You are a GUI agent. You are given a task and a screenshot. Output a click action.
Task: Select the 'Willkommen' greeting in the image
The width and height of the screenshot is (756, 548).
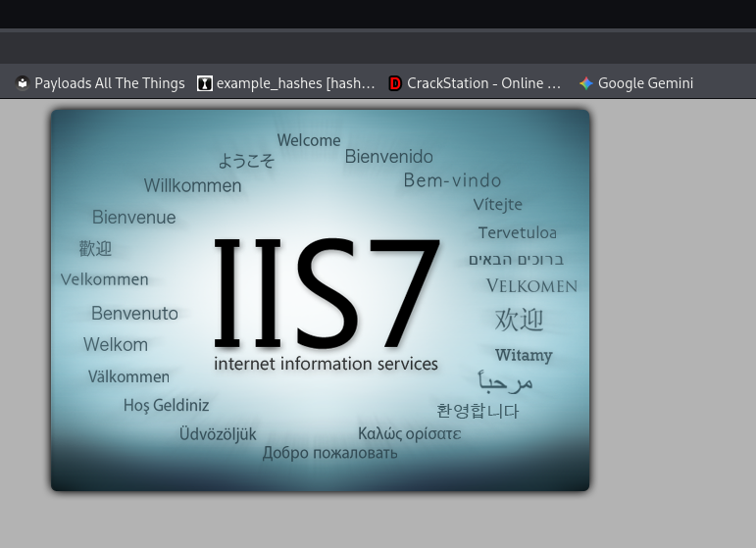click(192, 185)
